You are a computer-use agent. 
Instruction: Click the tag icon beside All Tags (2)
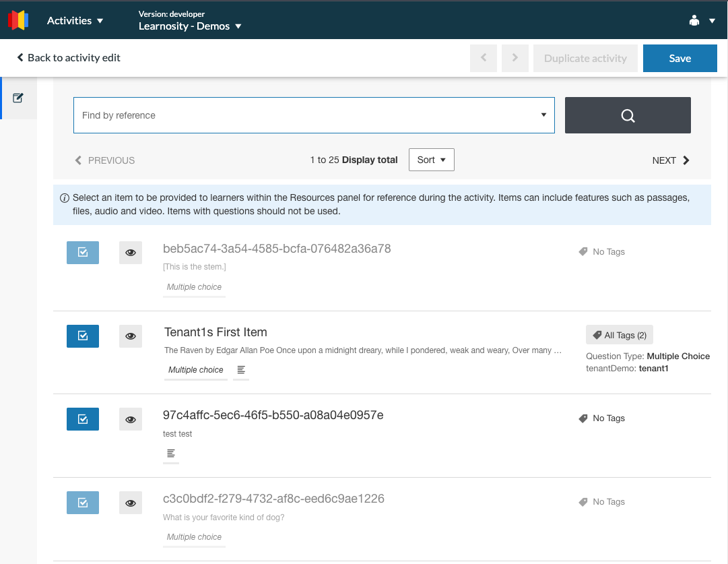[598, 334]
